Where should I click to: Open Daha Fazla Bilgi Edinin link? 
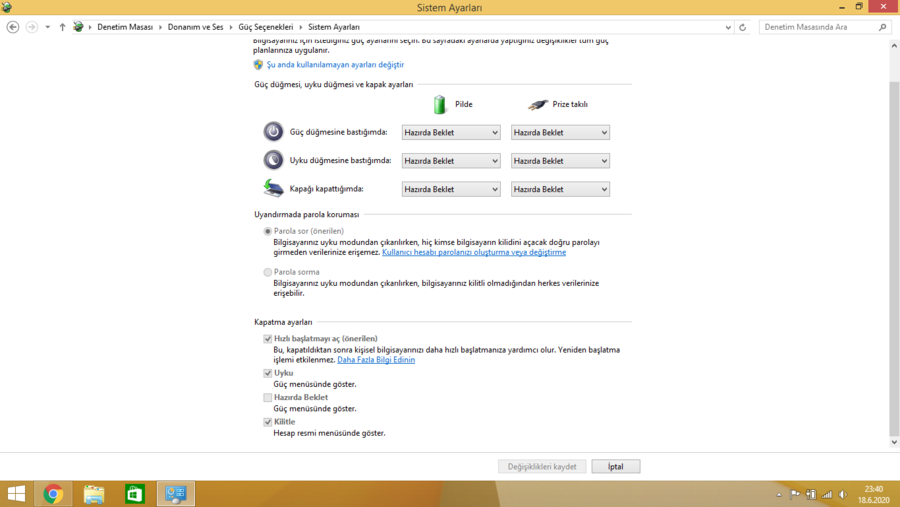376,360
